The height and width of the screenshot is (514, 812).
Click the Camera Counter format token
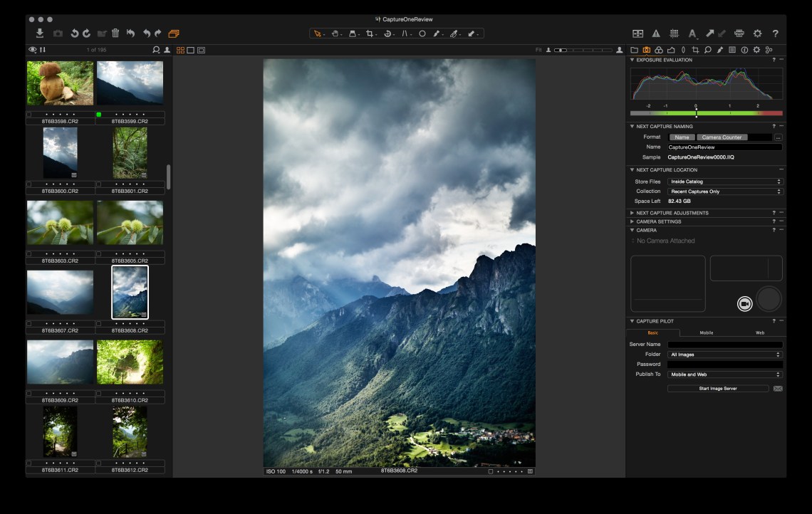722,137
